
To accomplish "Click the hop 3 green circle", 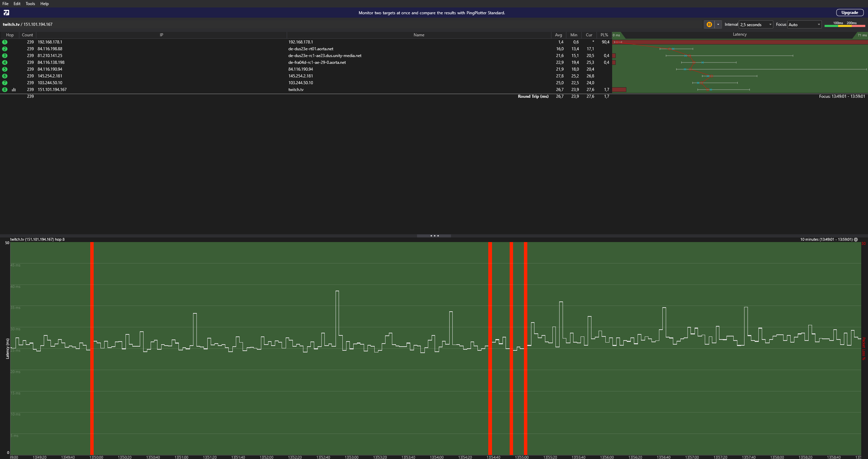I will (5, 56).
